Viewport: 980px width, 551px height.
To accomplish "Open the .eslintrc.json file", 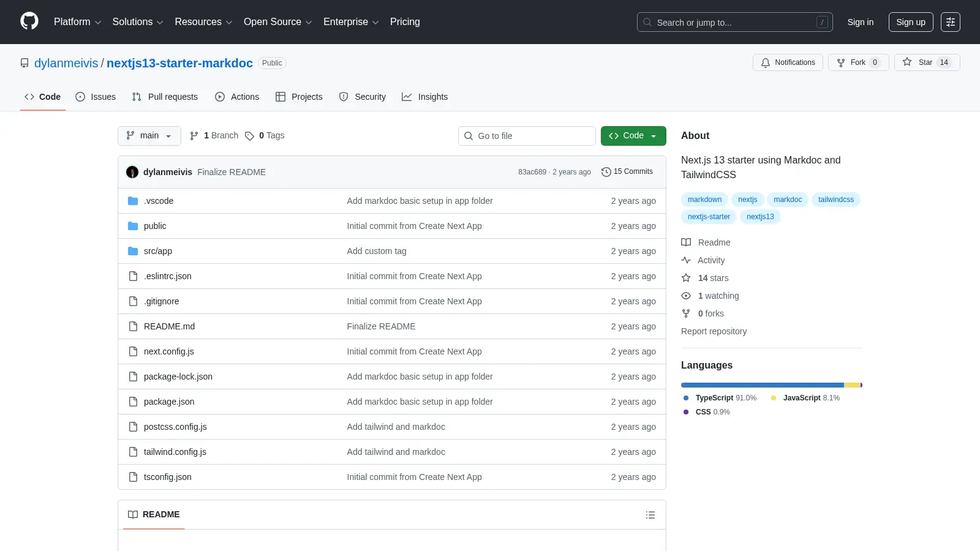I will pos(168,276).
